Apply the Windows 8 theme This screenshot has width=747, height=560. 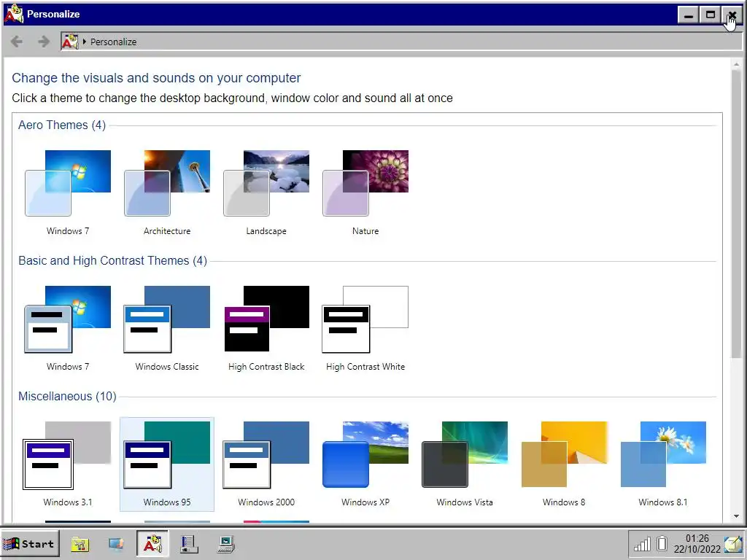click(x=564, y=464)
